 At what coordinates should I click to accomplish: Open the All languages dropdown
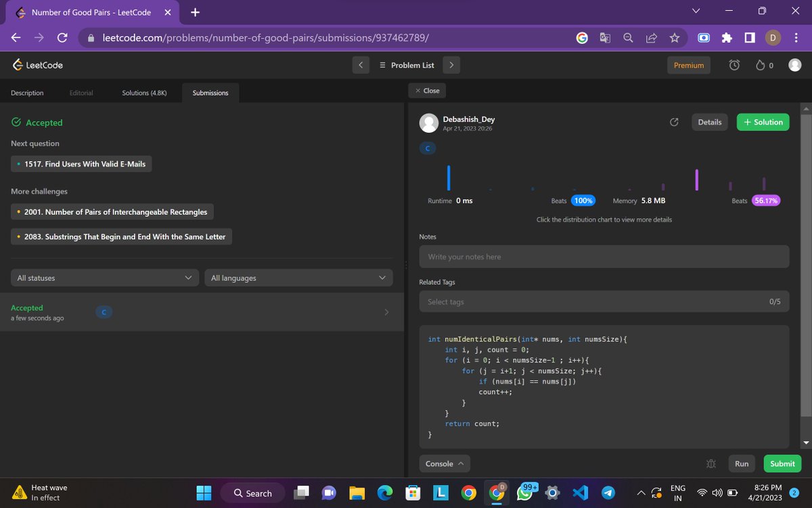point(298,278)
